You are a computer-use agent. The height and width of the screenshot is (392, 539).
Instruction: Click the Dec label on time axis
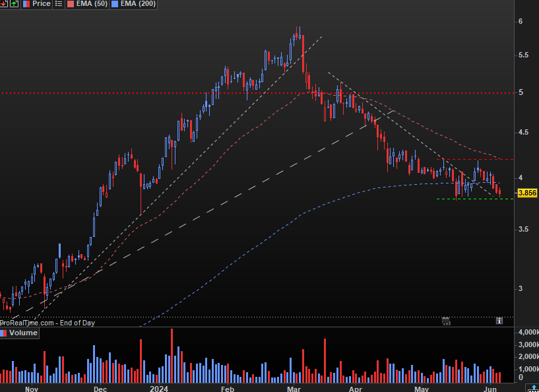pos(100,389)
